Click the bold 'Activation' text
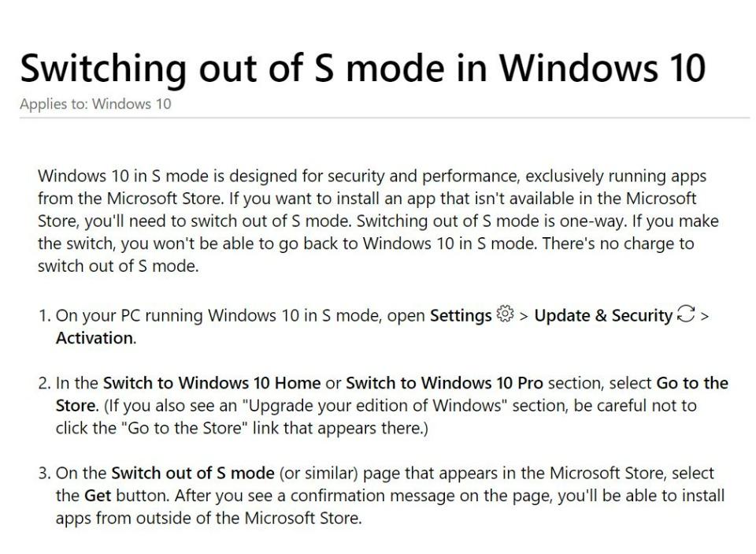The width and height of the screenshot is (756, 554). tap(96, 338)
